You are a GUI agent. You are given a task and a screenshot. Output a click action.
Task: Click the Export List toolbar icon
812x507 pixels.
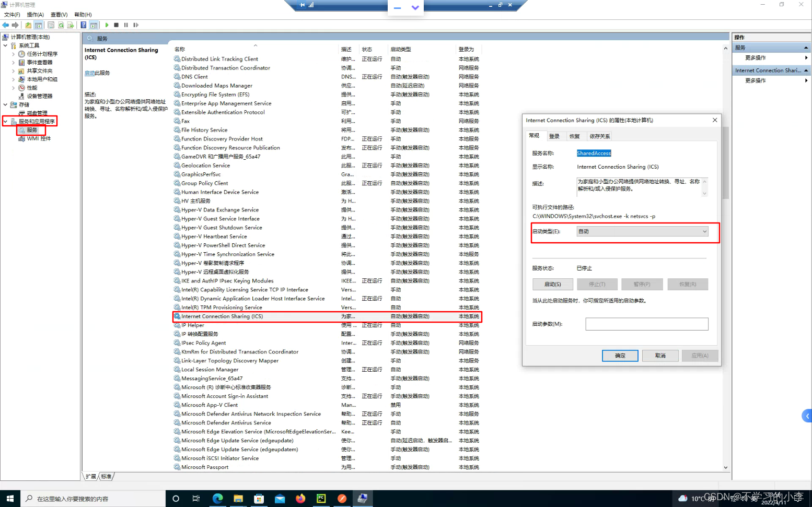pyautogui.click(x=71, y=25)
